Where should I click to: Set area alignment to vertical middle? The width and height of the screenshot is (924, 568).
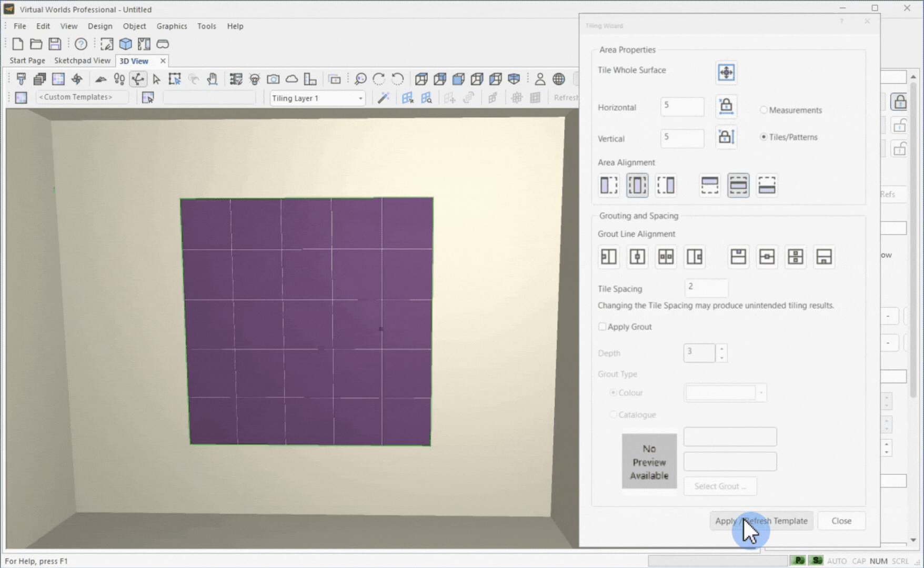point(738,185)
